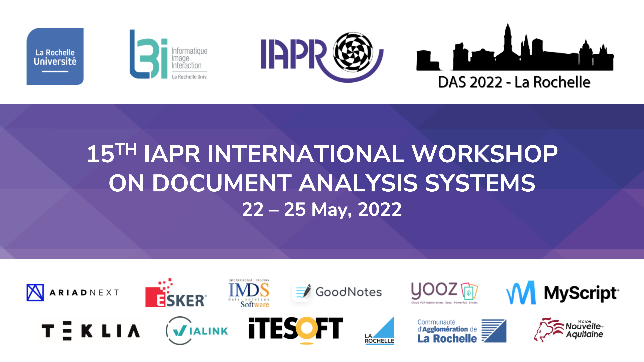Click the DAS 2022 - La Rochelle text
Viewport: 644px width, 362px height.
pyautogui.click(x=514, y=82)
